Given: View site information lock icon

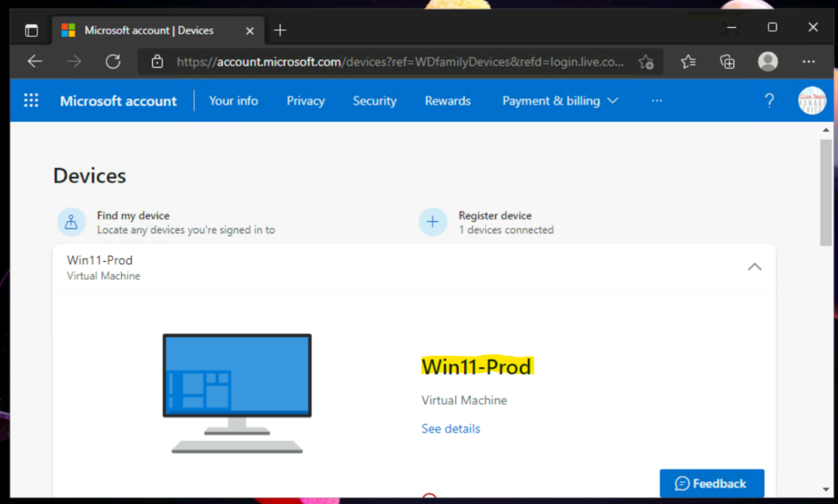Looking at the screenshot, I should (x=157, y=61).
